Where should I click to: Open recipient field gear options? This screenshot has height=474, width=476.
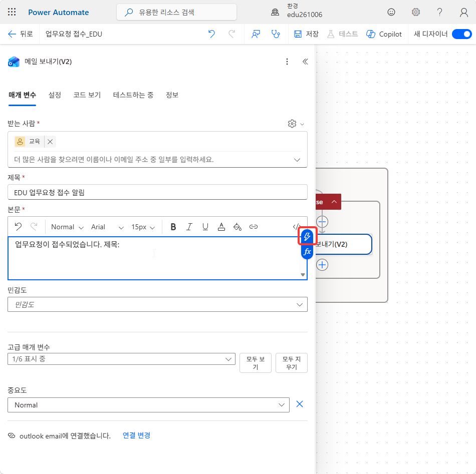pos(296,124)
